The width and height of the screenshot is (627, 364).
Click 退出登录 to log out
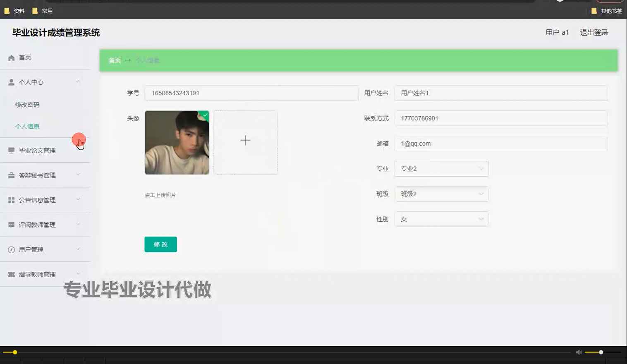coord(594,32)
